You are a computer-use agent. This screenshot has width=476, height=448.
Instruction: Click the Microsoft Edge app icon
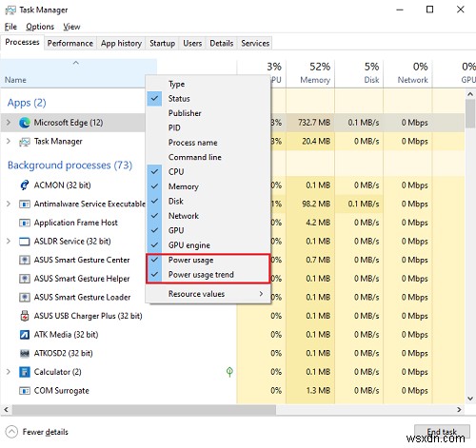[x=25, y=123]
